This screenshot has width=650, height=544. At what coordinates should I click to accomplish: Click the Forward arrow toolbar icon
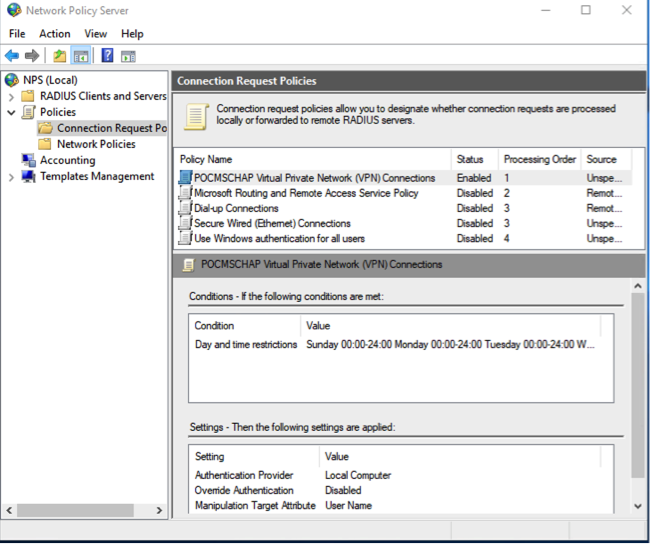point(32,56)
